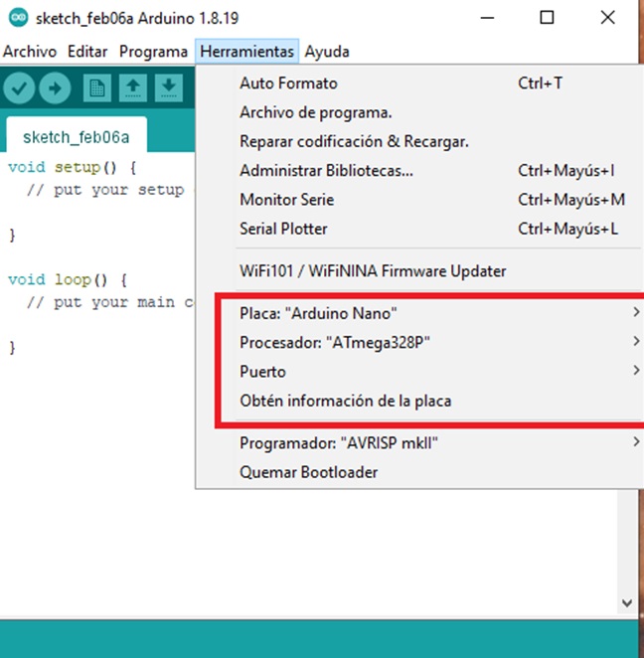644x658 pixels.
Task: Click the Verify checkmark toolbar icon
Action: click(x=19, y=88)
